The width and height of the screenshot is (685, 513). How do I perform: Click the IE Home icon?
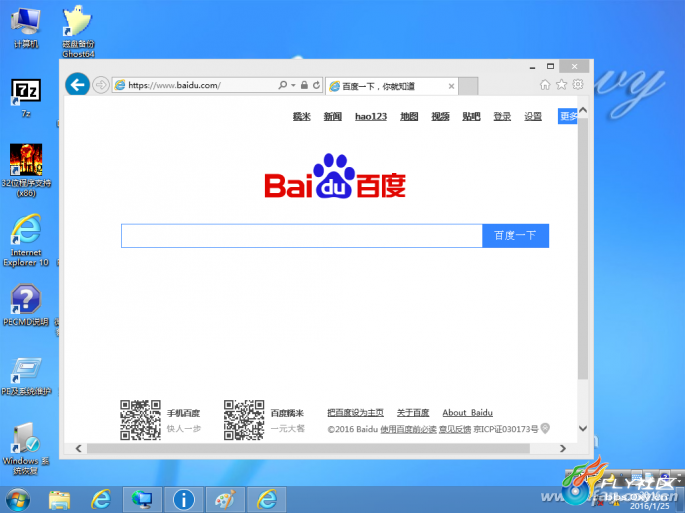(545, 84)
